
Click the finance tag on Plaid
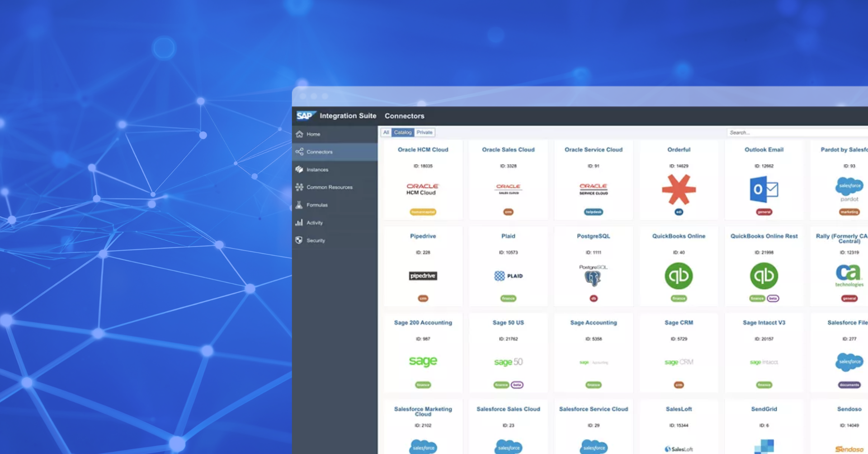(x=508, y=299)
